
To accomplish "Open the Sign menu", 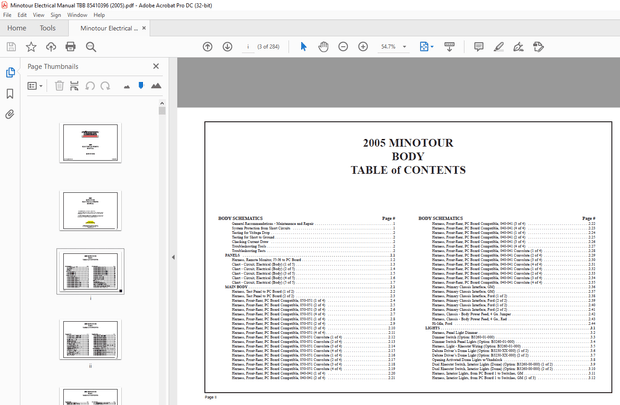I will click(56, 15).
